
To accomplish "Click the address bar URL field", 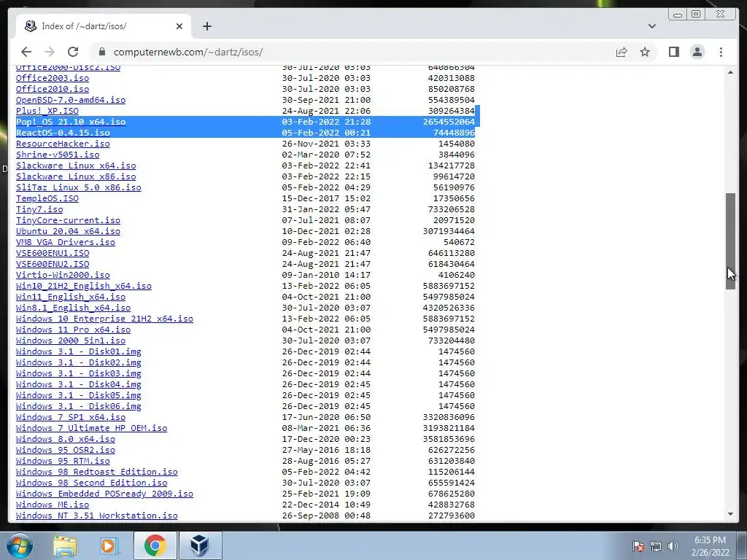I will click(x=352, y=52).
